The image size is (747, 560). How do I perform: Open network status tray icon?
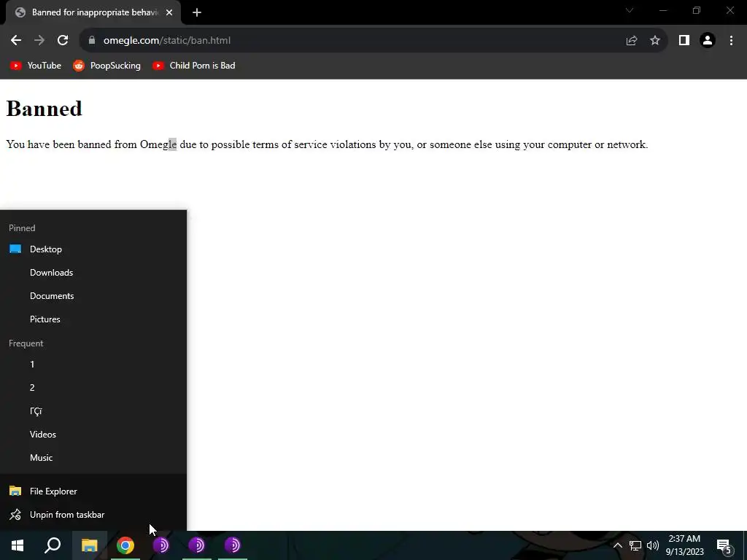(x=635, y=545)
